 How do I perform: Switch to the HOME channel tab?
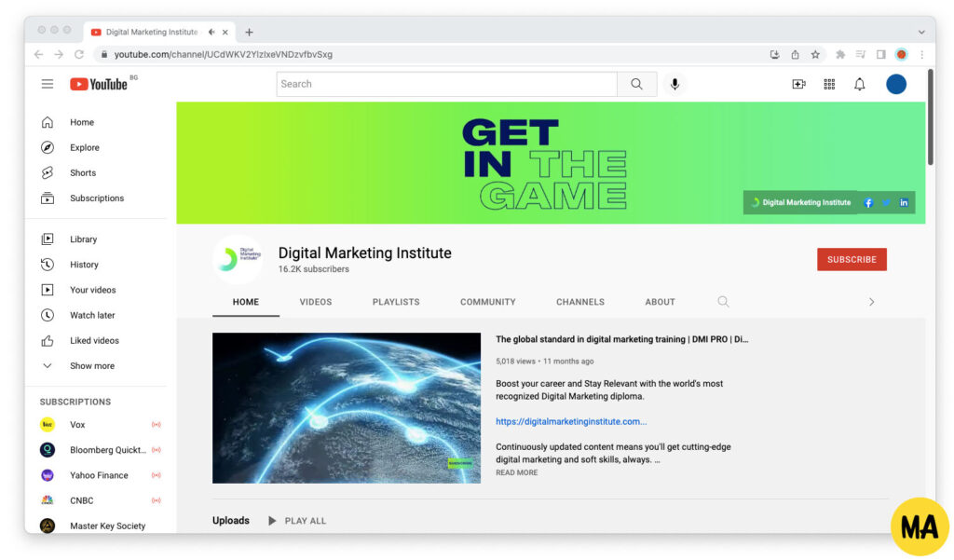tap(246, 302)
